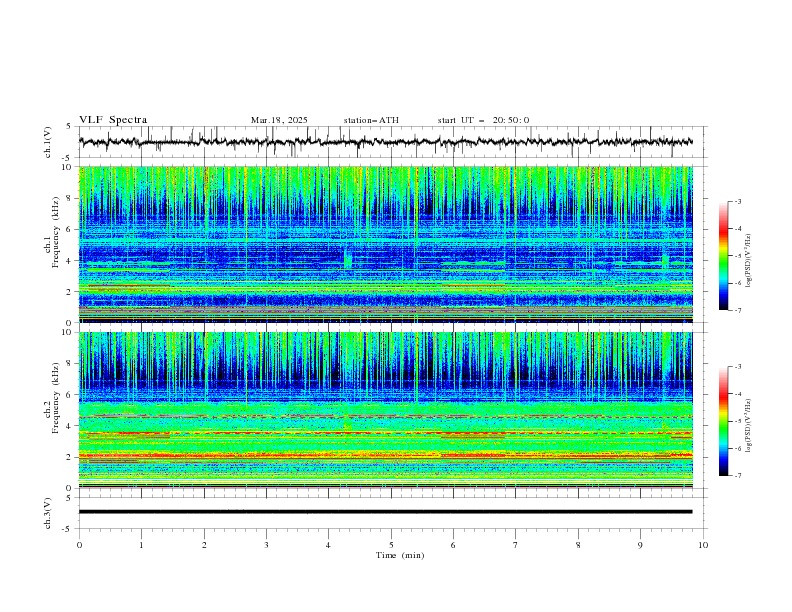The image size is (792, 612).
Task: Click the ch.2 spectrogram panel
Action: tap(385, 410)
